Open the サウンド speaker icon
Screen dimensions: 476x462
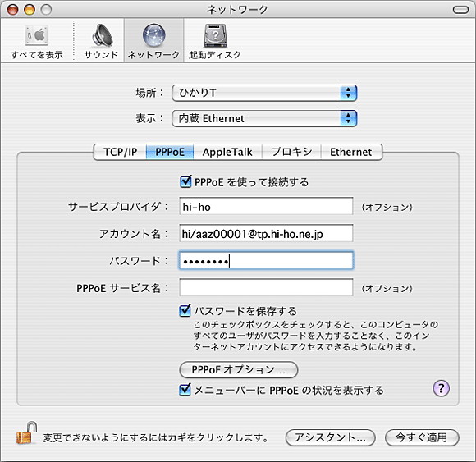[x=103, y=35]
